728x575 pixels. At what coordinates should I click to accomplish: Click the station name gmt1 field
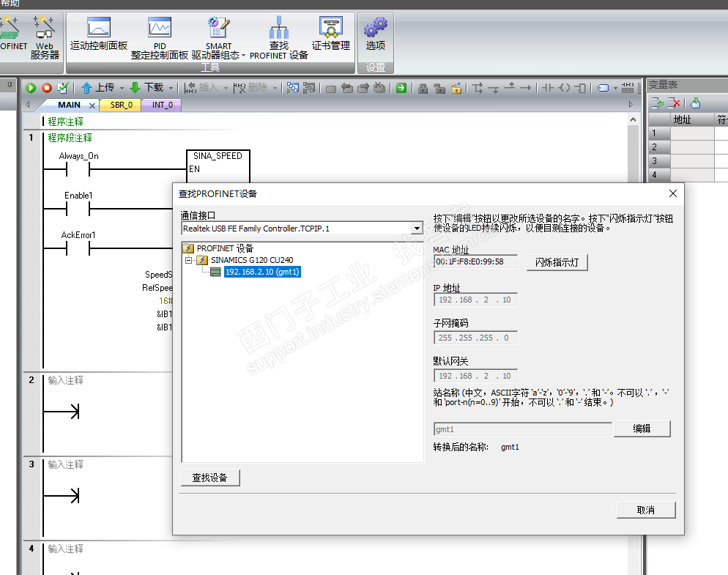pyautogui.click(x=523, y=429)
